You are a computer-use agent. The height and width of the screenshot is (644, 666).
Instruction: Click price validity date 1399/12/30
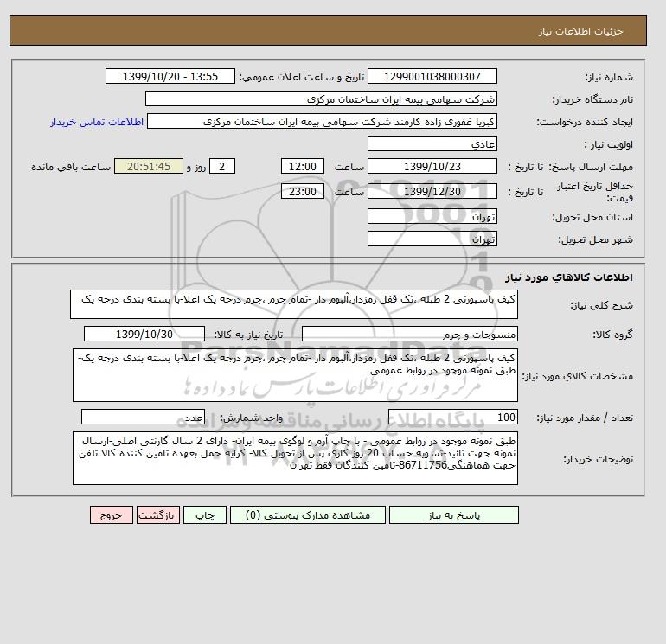(432, 191)
